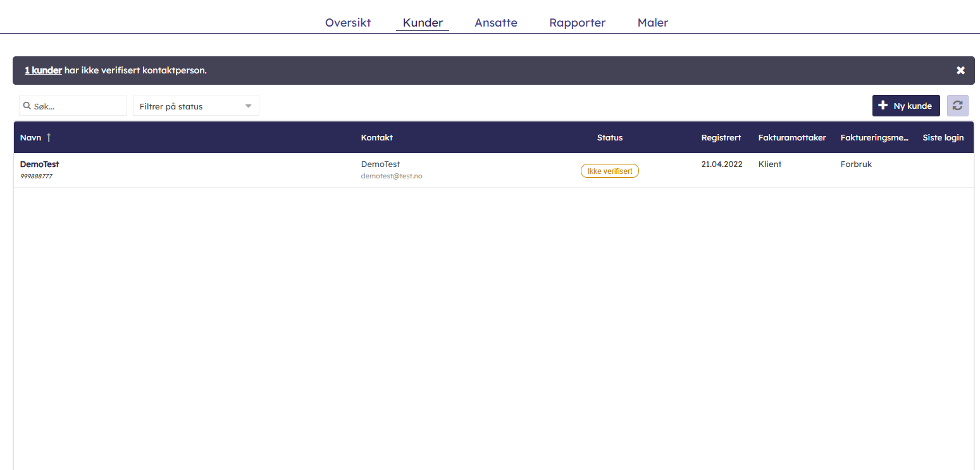
Task: Click the demotest@test.no email address
Action: [x=392, y=176]
